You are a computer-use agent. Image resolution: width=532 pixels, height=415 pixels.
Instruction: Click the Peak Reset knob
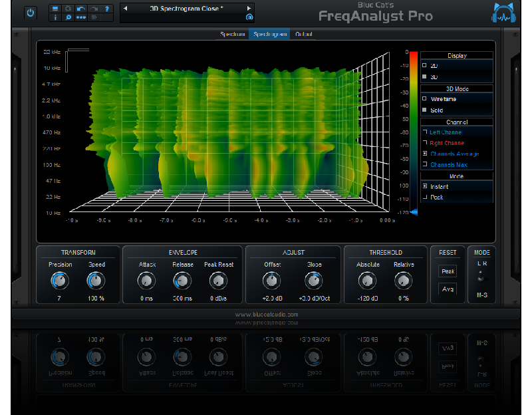tap(219, 281)
